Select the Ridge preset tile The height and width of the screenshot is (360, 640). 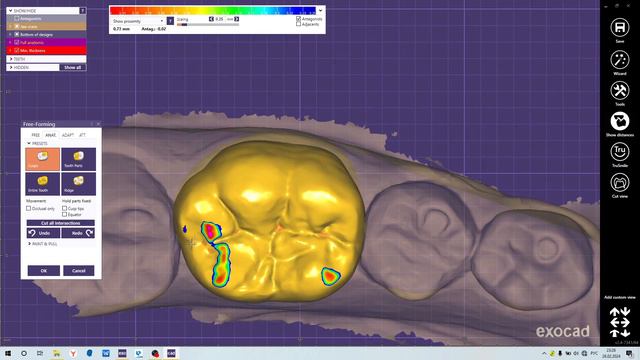pyautogui.click(x=78, y=184)
